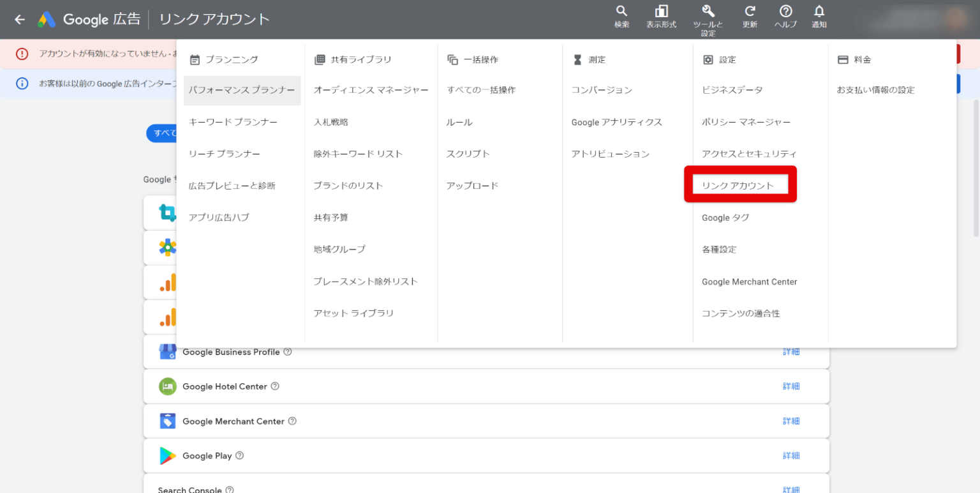980x493 pixels.
Task: Select オーディエンス マネージャー under 共有ライブラリ
Action: click(371, 90)
